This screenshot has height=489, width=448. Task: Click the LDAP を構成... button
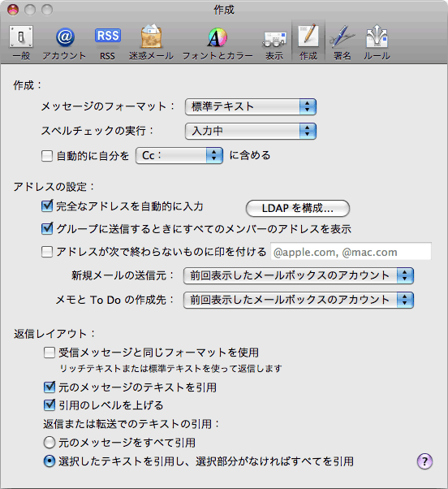point(298,208)
